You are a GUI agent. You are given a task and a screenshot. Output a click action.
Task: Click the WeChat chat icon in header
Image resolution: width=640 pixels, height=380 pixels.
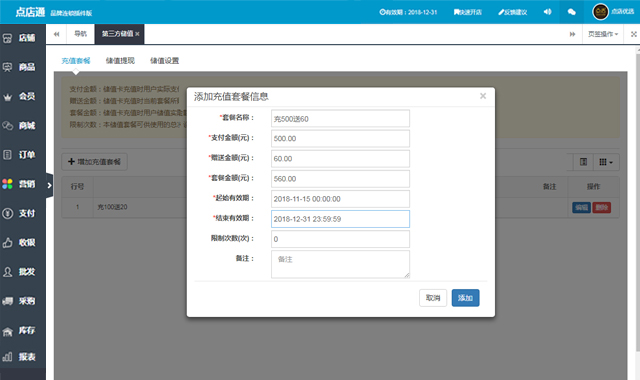571,12
